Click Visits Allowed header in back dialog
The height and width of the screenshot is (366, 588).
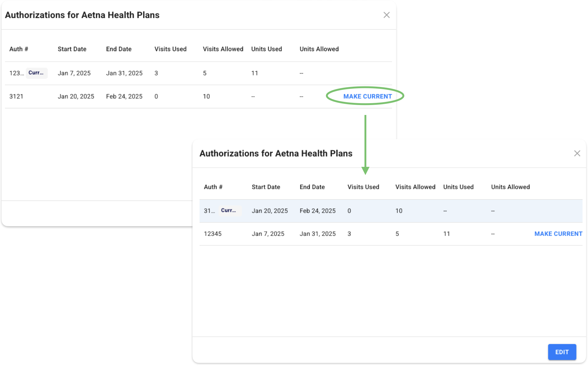tap(223, 49)
